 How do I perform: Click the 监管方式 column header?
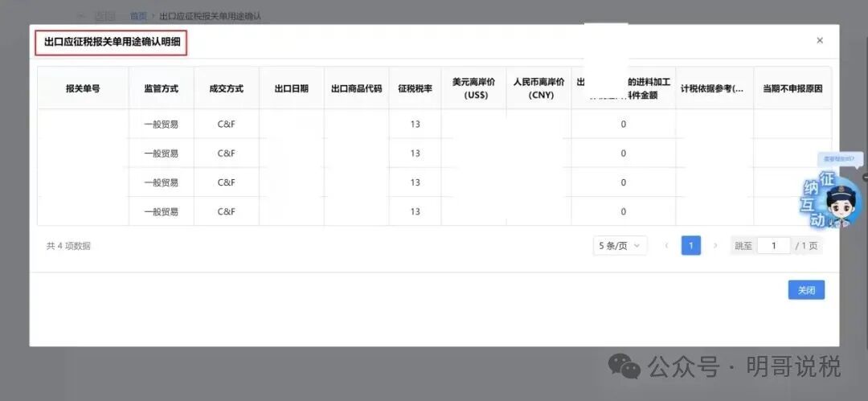coord(161,88)
